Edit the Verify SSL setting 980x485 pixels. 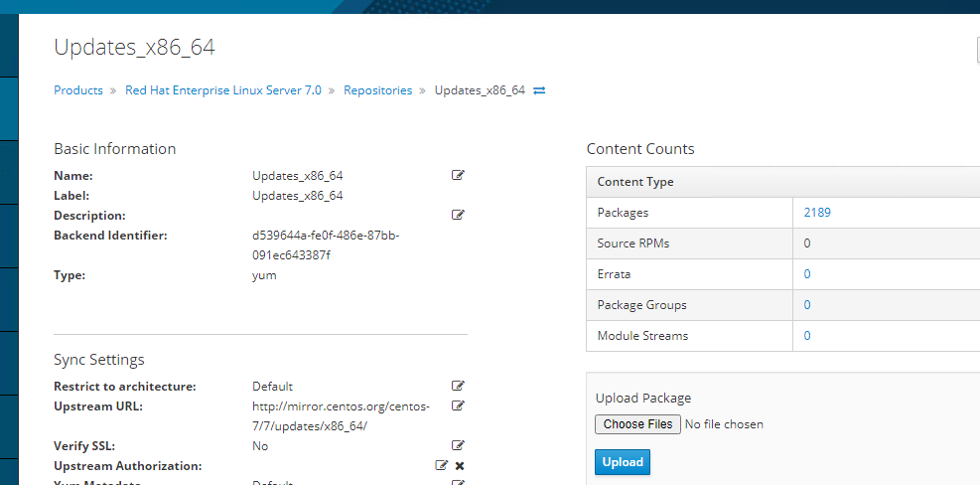(458, 445)
